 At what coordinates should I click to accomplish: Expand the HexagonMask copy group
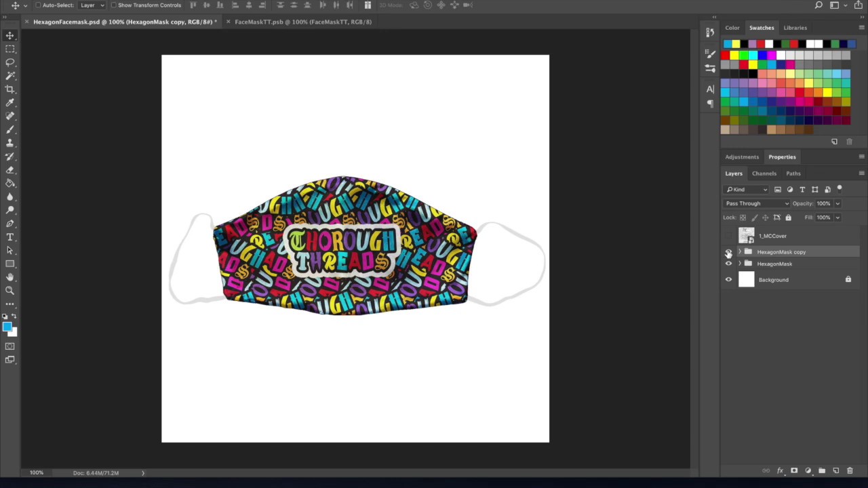tap(739, 252)
